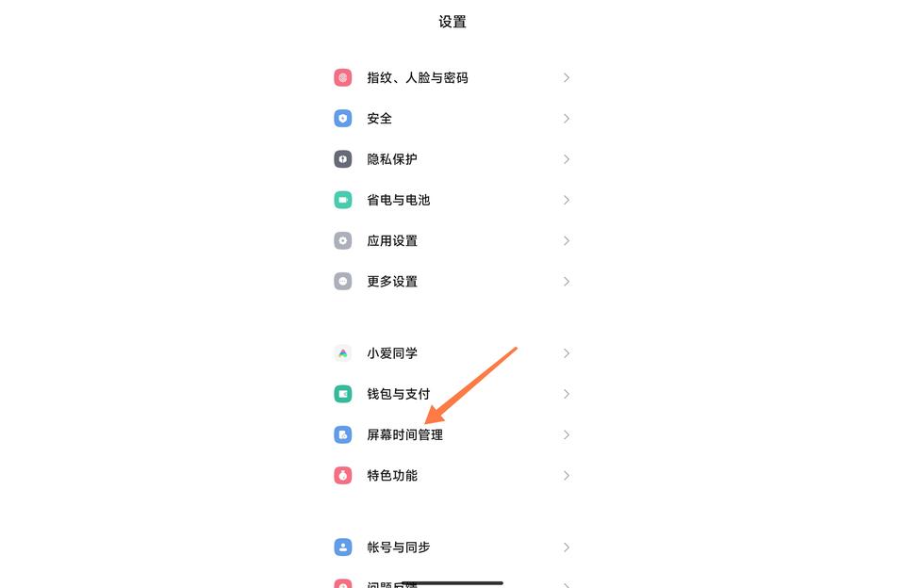Tap the Special features icon

(x=343, y=475)
